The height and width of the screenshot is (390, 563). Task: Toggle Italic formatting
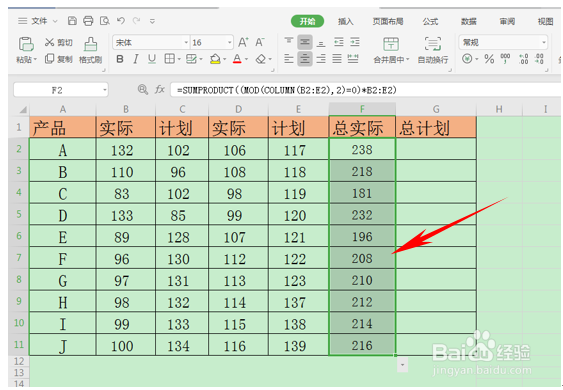(136, 59)
